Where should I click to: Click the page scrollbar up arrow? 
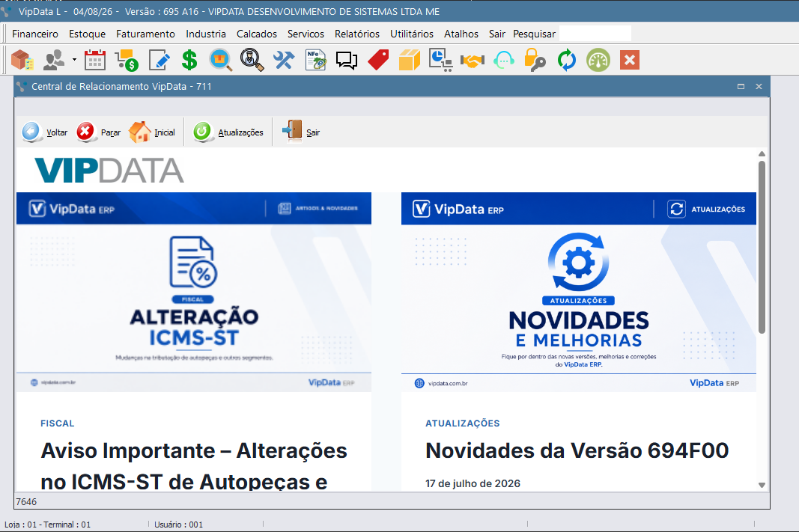pos(762,153)
